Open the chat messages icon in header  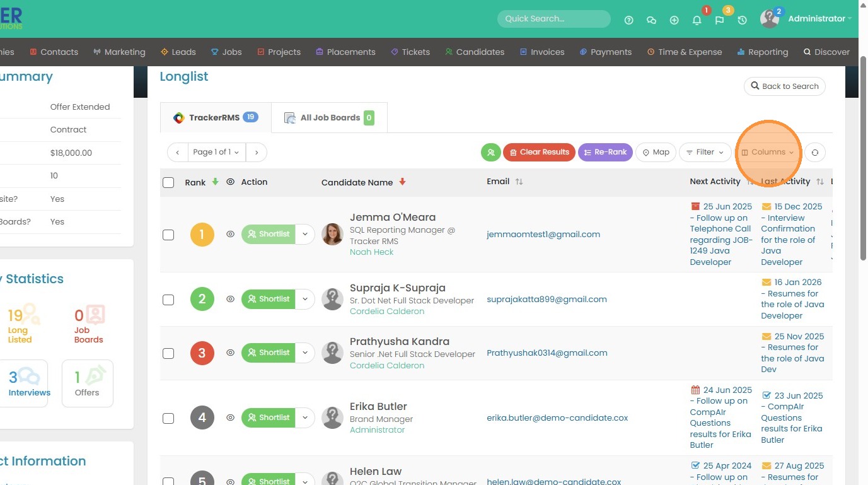coord(651,20)
